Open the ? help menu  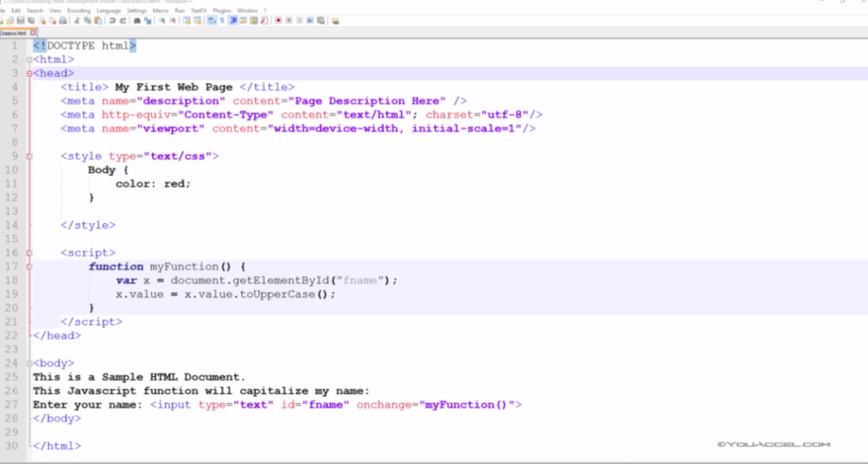(265, 10)
